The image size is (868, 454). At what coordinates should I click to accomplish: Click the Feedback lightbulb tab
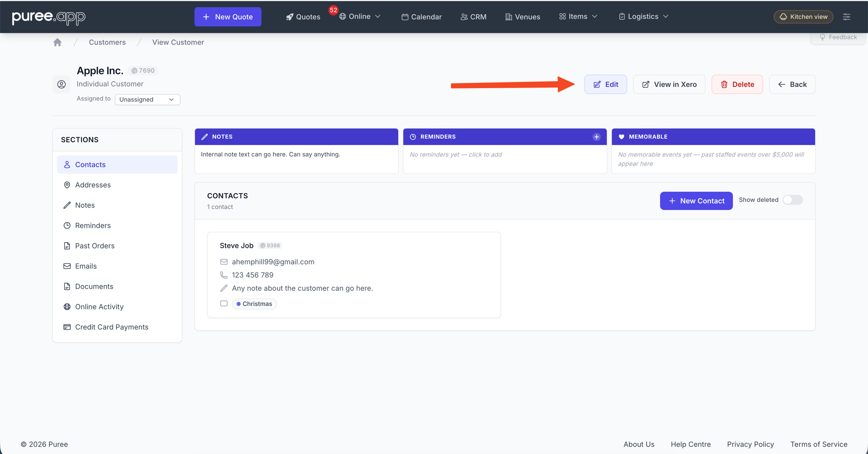coord(838,37)
